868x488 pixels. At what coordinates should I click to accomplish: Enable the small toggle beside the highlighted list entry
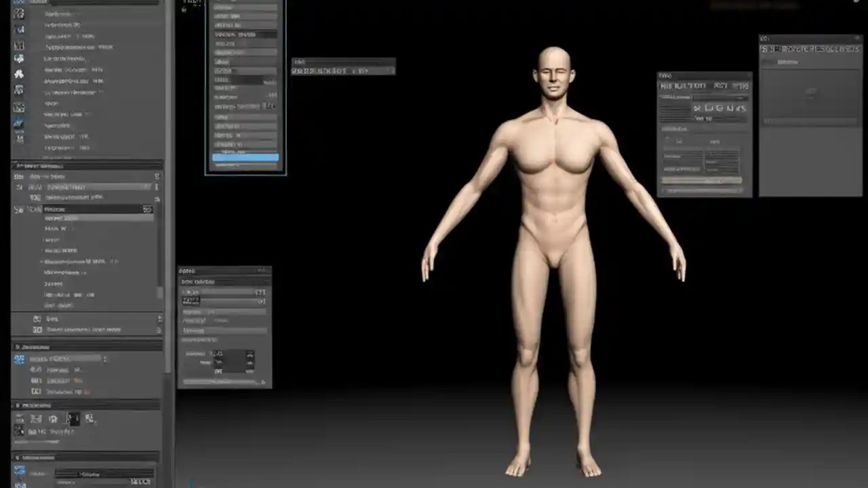tap(148, 209)
